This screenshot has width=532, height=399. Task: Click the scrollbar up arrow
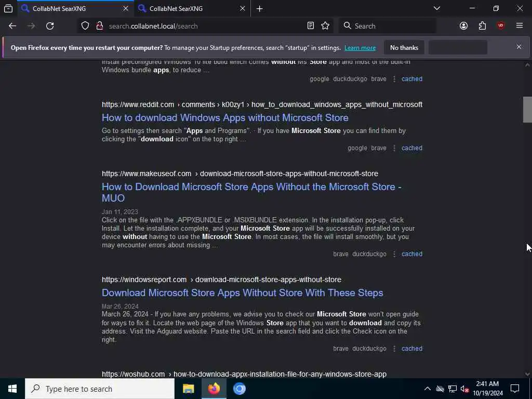527,64
